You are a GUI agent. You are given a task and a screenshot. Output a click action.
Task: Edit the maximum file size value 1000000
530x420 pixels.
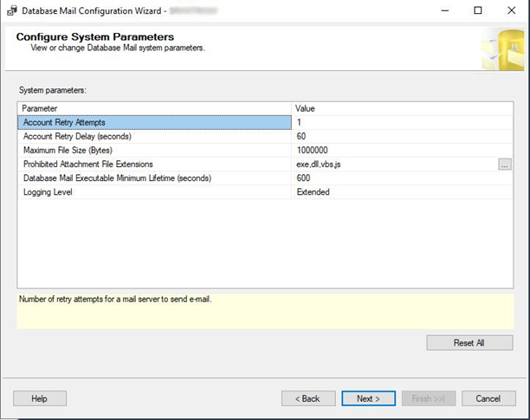[402, 150]
